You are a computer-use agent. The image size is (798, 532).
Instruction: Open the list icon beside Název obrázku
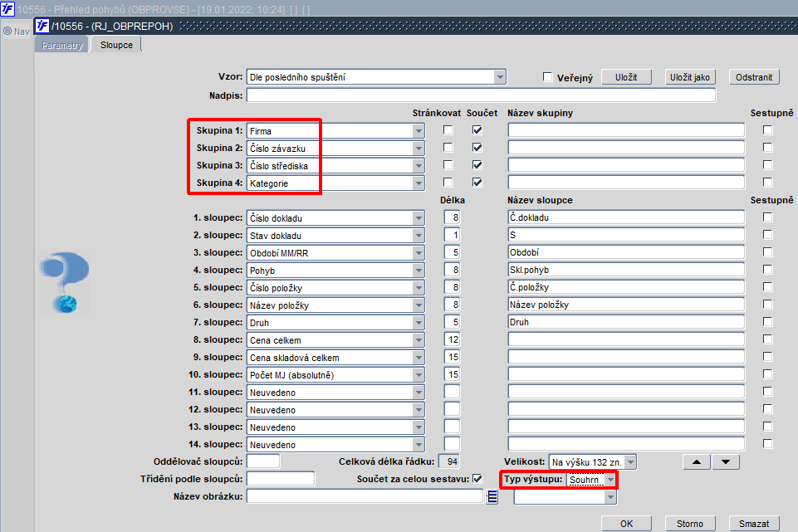492,496
